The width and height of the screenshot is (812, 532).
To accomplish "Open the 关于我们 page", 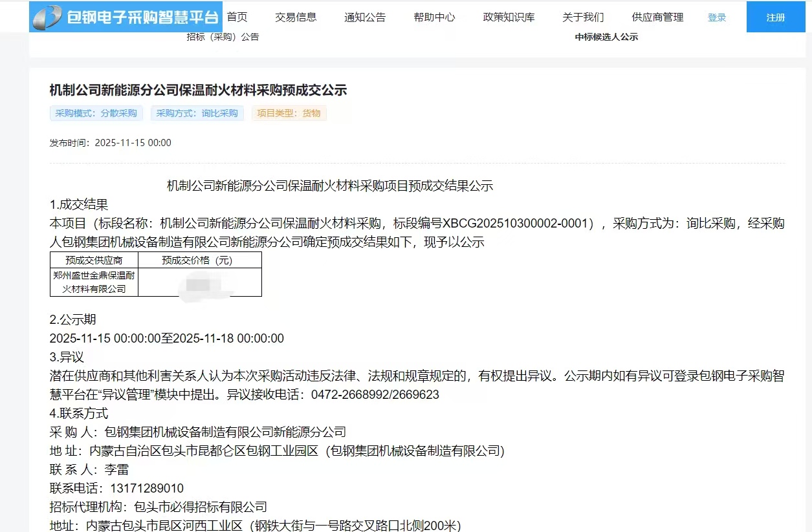I will click(x=583, y=17).
